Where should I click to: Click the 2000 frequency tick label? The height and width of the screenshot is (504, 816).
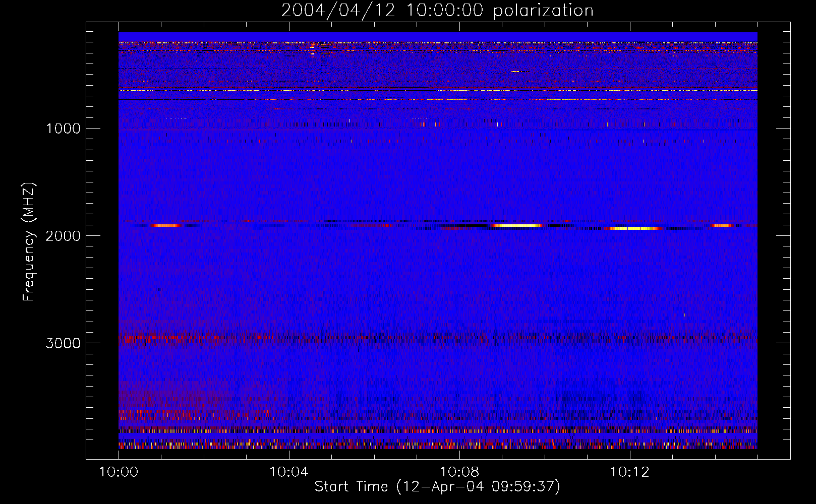click(63, 236)
